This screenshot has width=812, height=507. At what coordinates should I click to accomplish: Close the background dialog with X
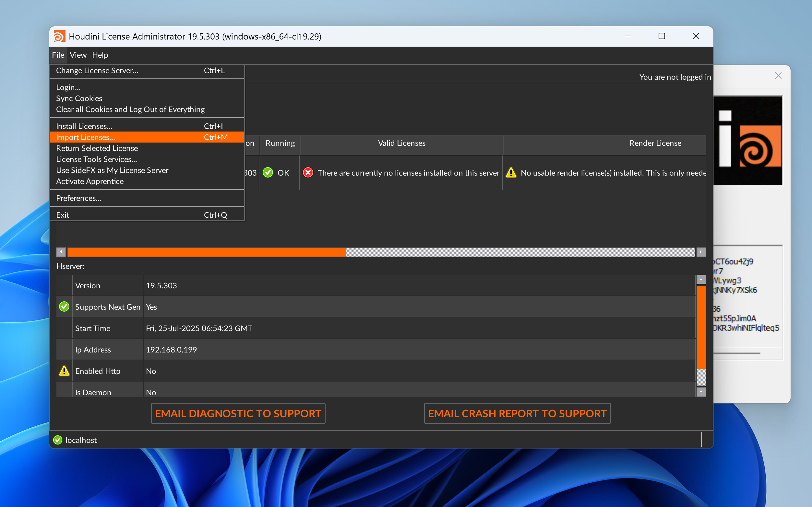(778, 76)
